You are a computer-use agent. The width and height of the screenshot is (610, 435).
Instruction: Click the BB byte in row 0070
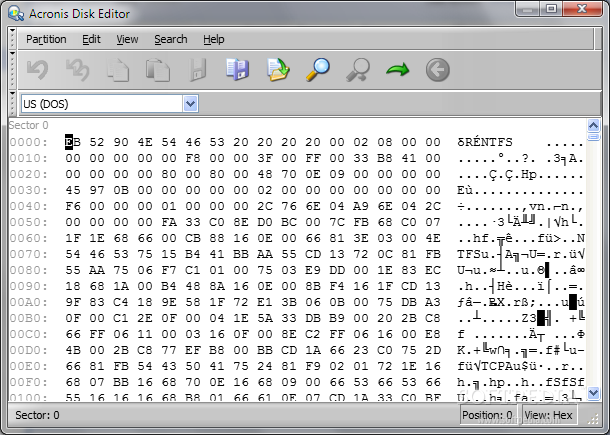pyautogui.click(x=241, y=254)
